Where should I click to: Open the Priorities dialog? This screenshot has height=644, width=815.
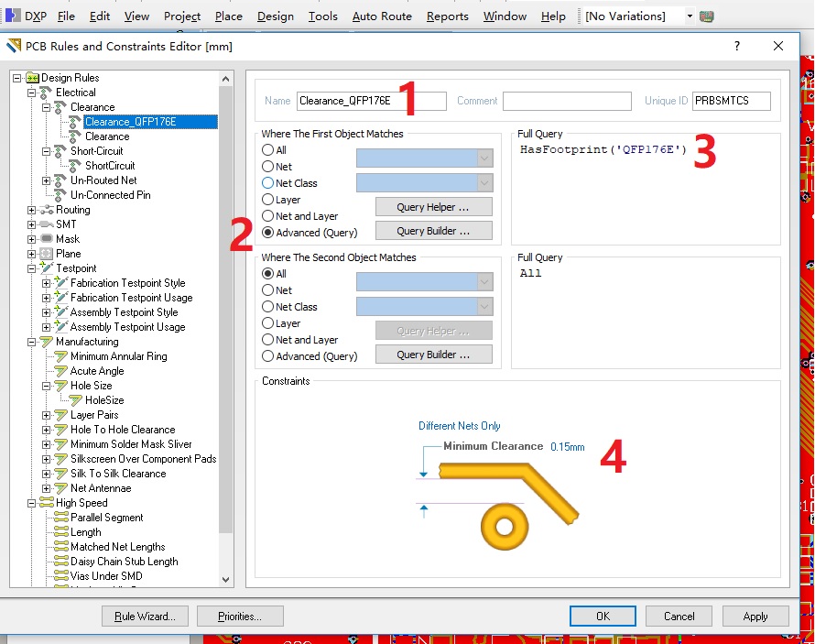coord(240,616)
